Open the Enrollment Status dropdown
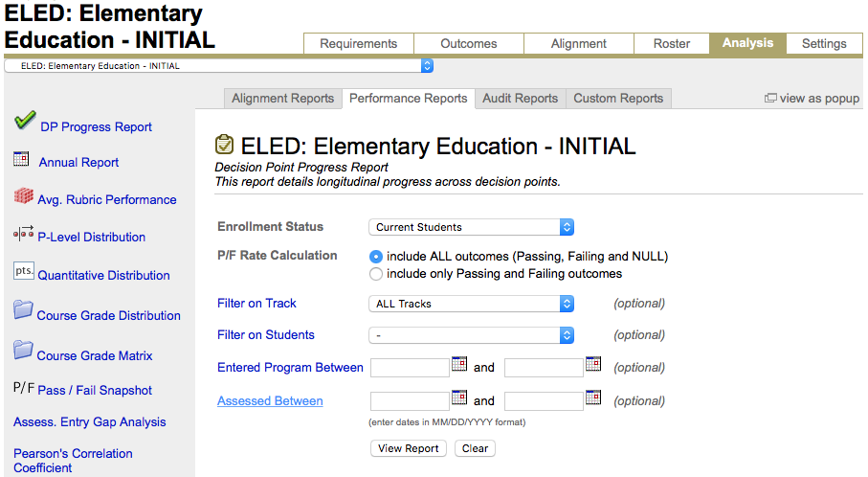868x477 pixels. pyautogui.click(x=471, y=227)
